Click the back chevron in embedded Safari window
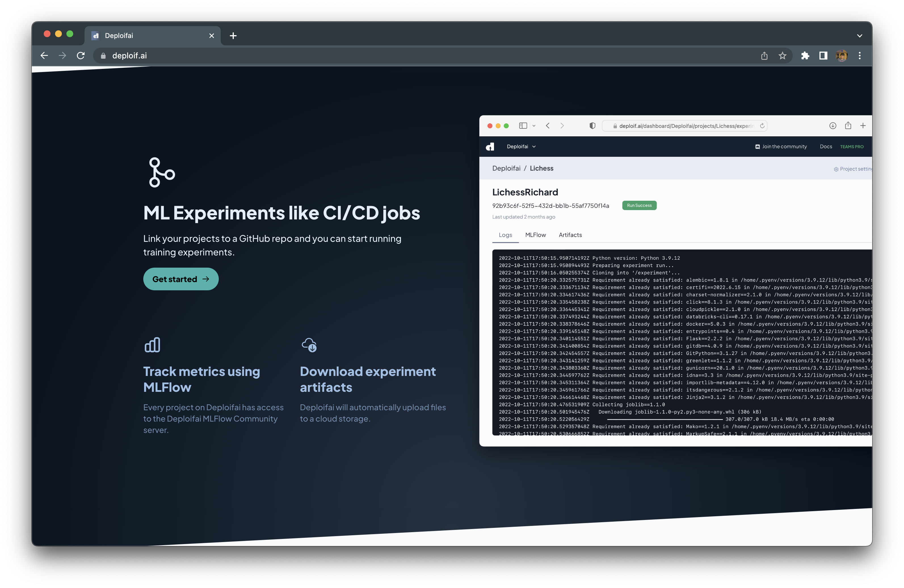Image resolution: width=904 pixels, height=588 pixels. (x=548, y=126)
